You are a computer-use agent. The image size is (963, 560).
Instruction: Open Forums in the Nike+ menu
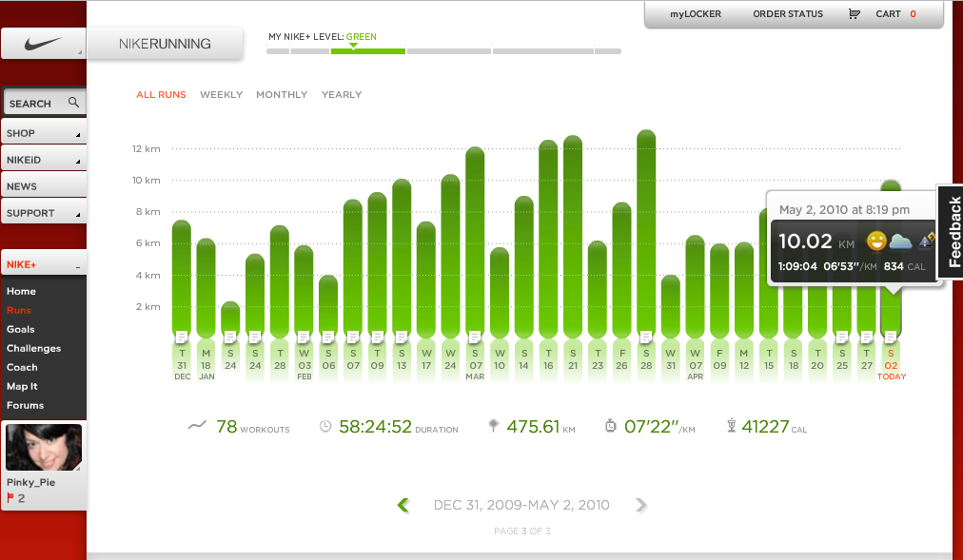tap(25, 405)
